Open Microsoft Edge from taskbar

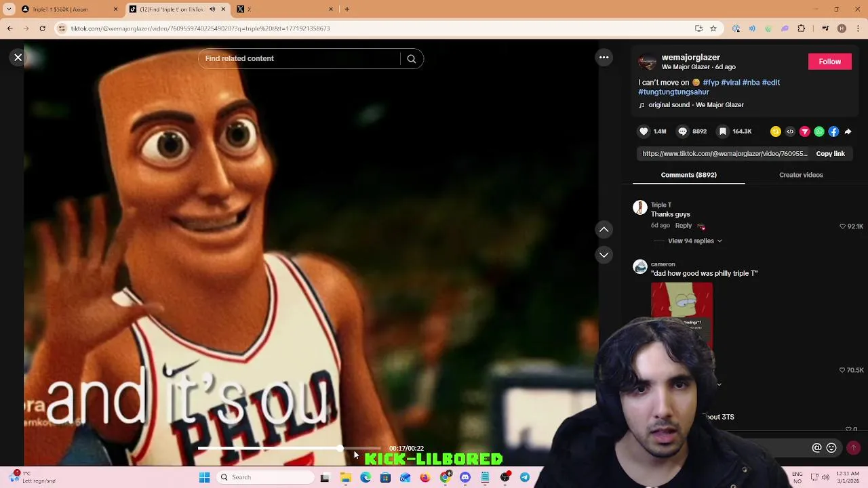[366, 478]
